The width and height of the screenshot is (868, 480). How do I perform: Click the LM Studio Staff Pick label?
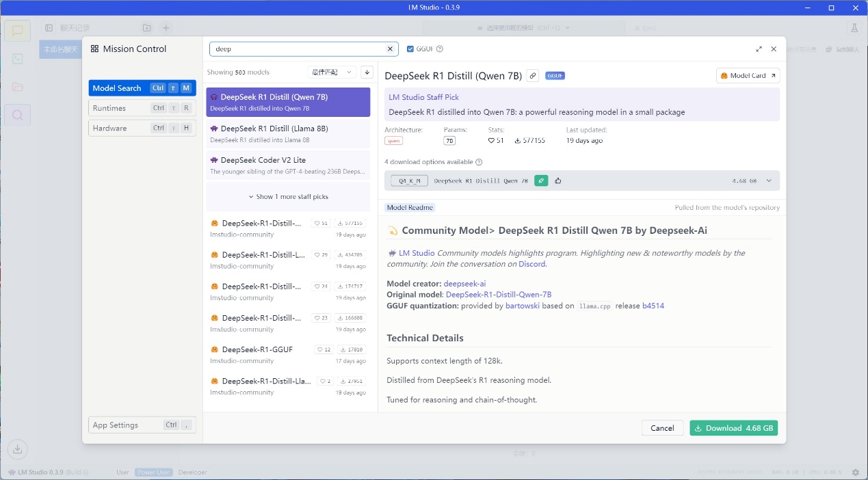424,97
